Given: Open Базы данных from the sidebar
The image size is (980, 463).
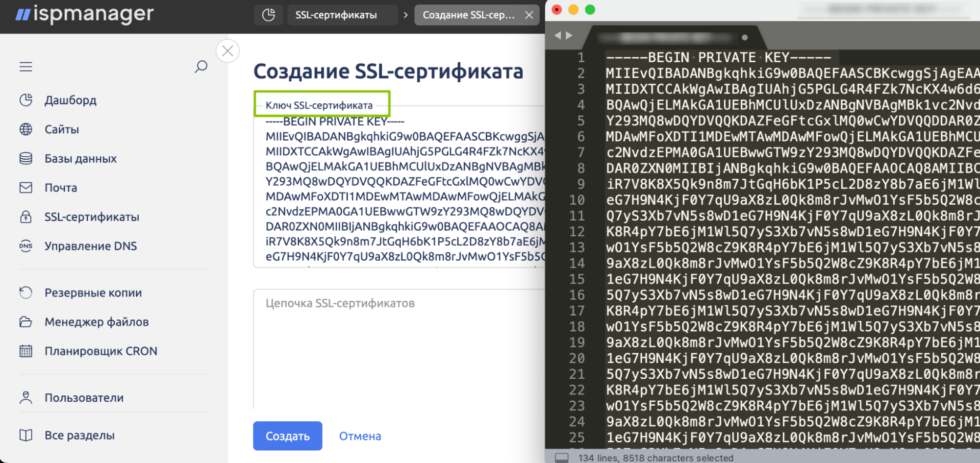Looking at the screenshot, I should 80,159.
